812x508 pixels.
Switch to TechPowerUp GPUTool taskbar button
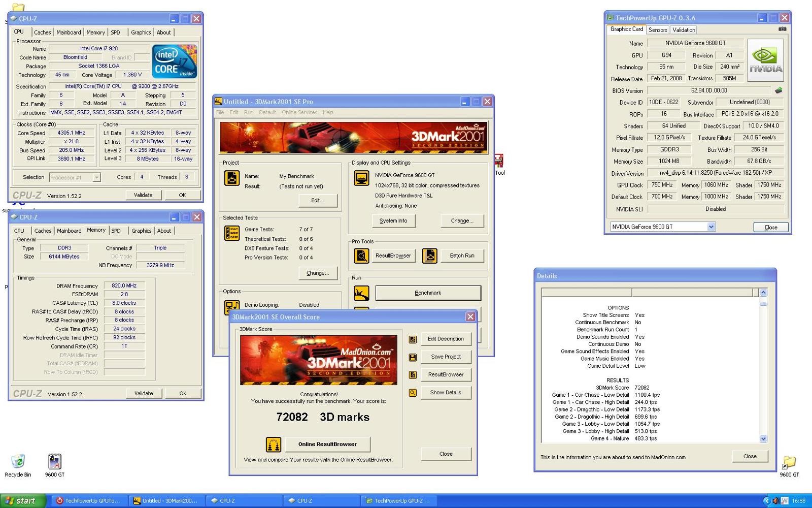coord(89,501)
